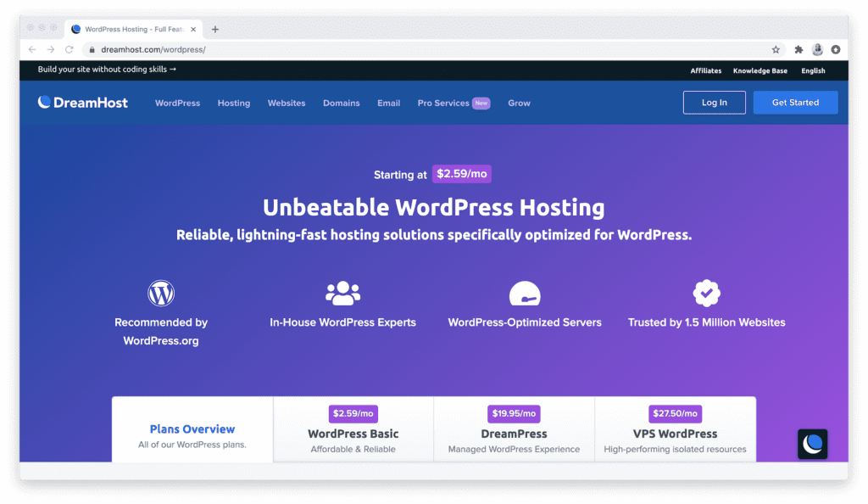Viewport: 868px width, 504px height.
Task: Open the user profile avatar
Action: tap(817, 50)
